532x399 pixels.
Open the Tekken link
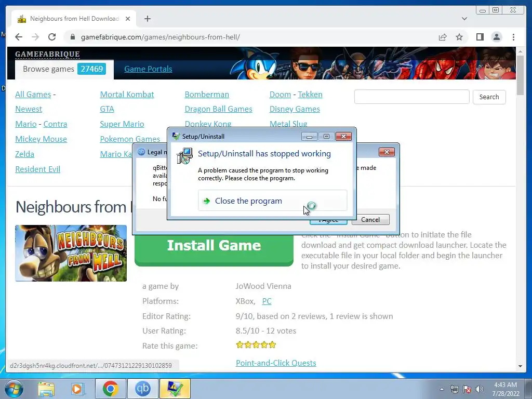click(x=310, y=95)
